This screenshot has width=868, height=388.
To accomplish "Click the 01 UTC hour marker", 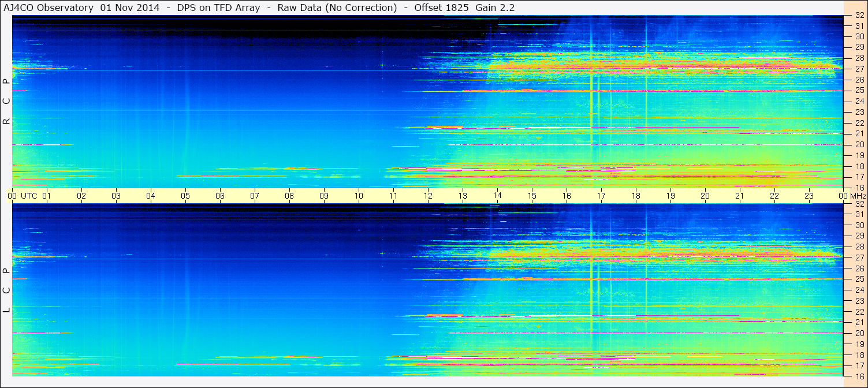I will [47, 196].
